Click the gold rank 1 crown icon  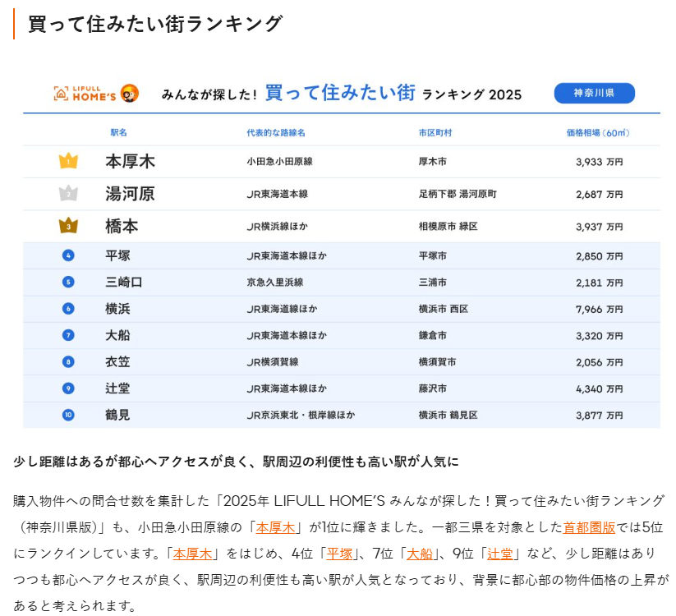click(68, 161)
